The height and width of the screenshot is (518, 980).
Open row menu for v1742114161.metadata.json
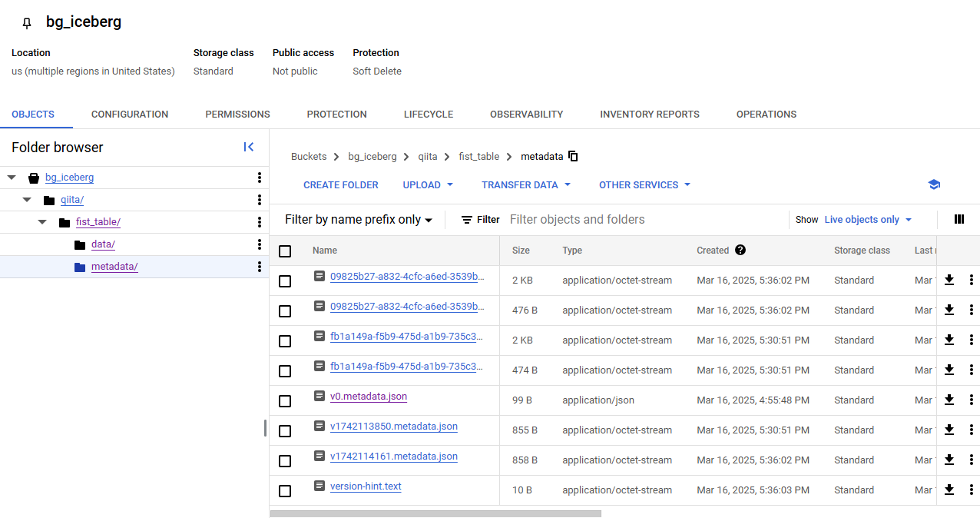click(972, 460)
